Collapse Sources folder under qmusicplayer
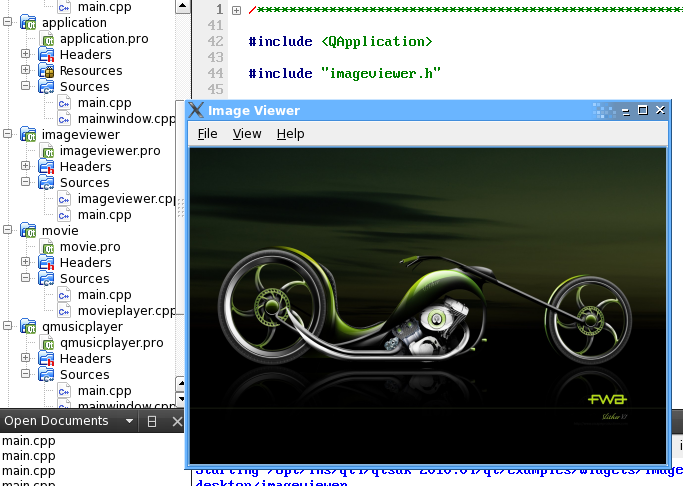 pos(25,373)
